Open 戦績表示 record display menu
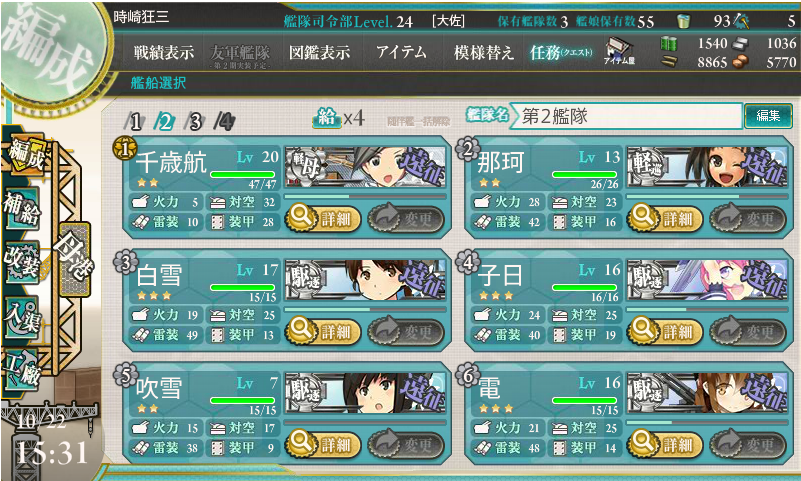The width and height of the screenshot is (801, 481). (163, 52)
